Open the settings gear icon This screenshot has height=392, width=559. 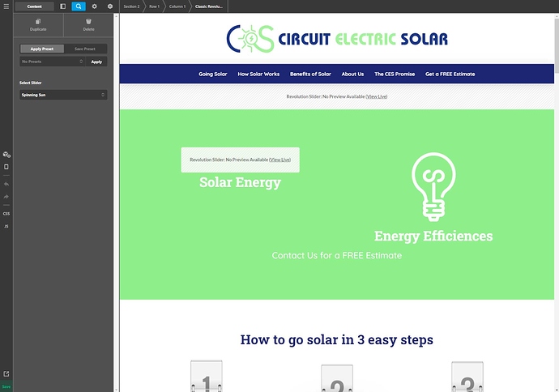click(x=95, y=6)
